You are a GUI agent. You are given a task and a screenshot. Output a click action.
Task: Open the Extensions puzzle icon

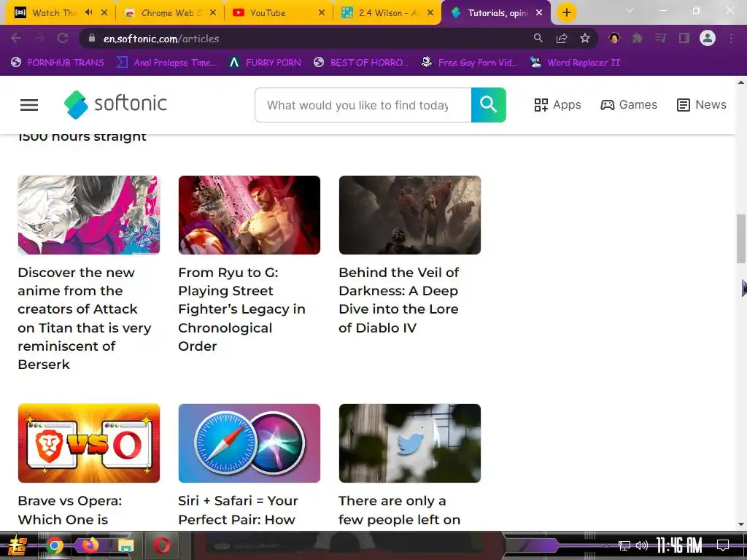point(638,38)
